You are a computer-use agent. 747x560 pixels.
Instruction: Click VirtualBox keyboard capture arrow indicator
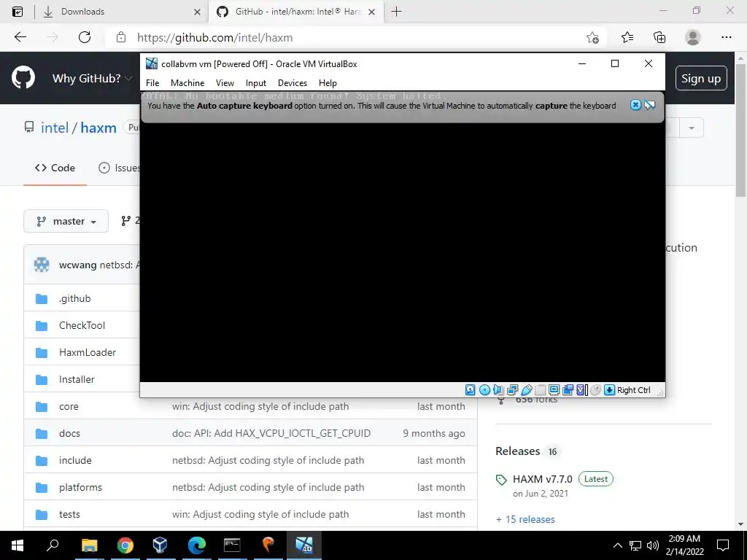coord(609,390)
